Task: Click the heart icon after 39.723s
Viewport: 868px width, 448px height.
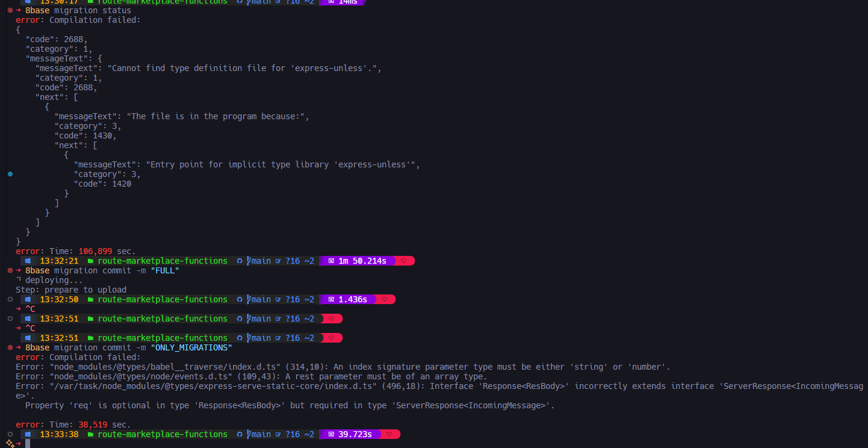Action: point(389,434)
